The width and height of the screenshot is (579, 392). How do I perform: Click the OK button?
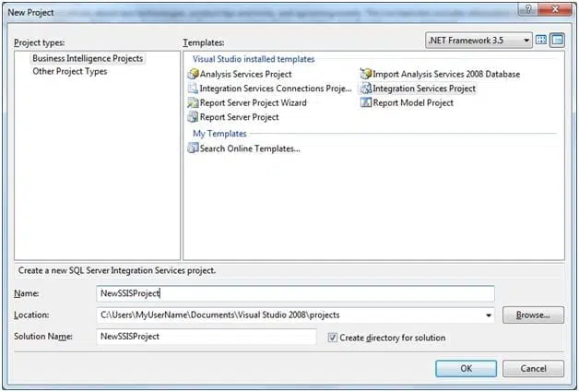coord(466,368)
